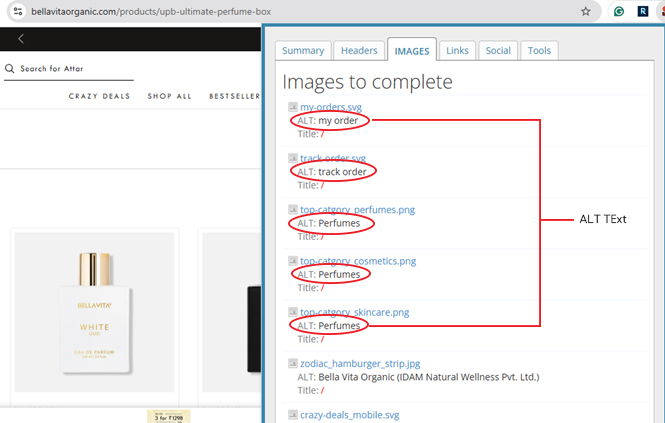Screen dimensions: 665x423
Task: Click the image icon beside track-order.svg
Action: pos(293,158)
